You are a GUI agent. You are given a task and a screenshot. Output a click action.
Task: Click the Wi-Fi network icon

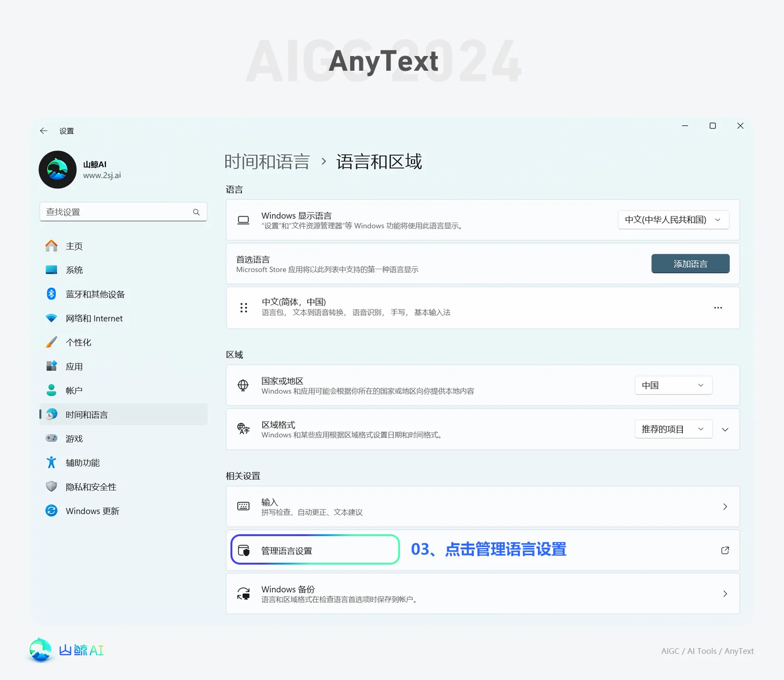click(51, 318)
